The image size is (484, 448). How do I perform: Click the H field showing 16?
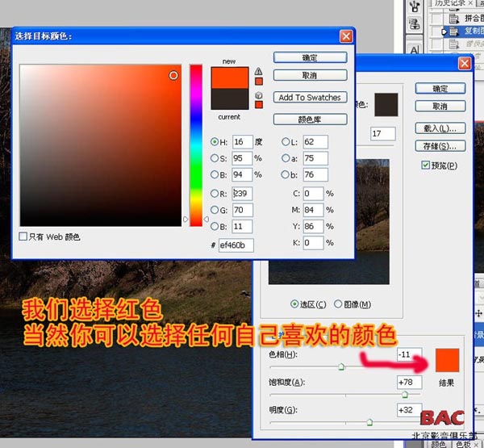click(x=242, y=142)
